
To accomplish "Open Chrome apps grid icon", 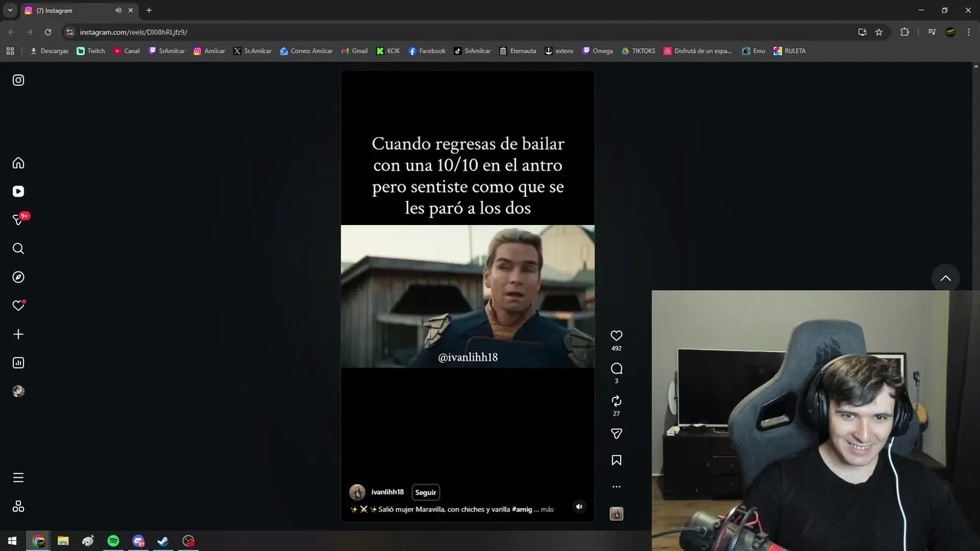I will coord(10,51).
